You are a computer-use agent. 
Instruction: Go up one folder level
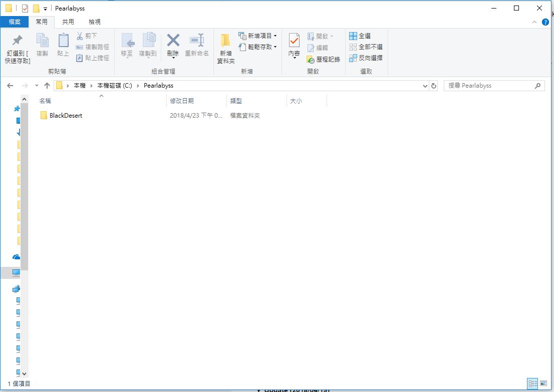click(47, 86)
